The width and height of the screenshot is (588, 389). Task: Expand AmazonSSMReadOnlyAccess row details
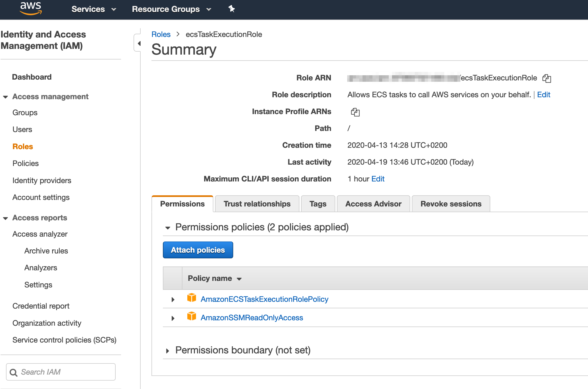click(173, 318)
